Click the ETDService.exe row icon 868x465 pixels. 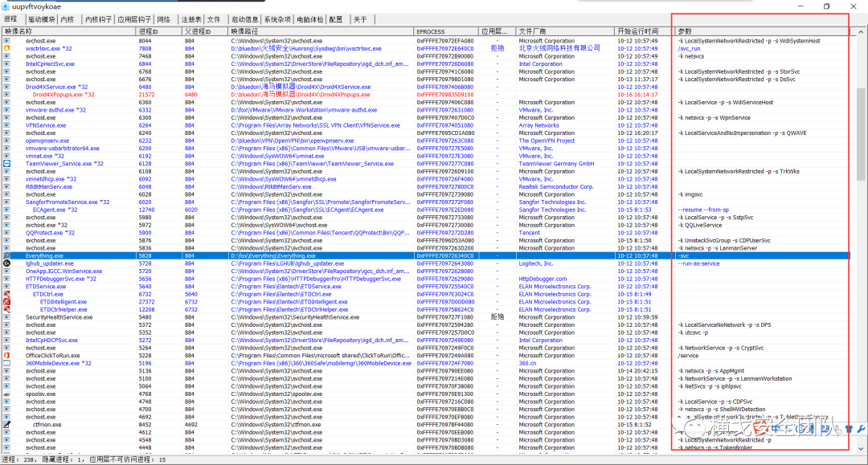tap(6, 287)
